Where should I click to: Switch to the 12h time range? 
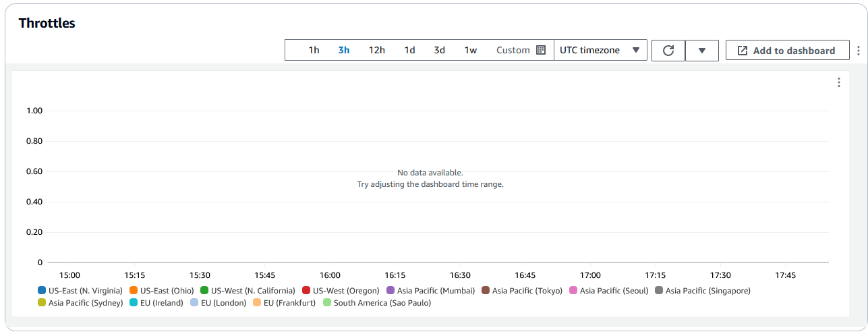(376, 50)
